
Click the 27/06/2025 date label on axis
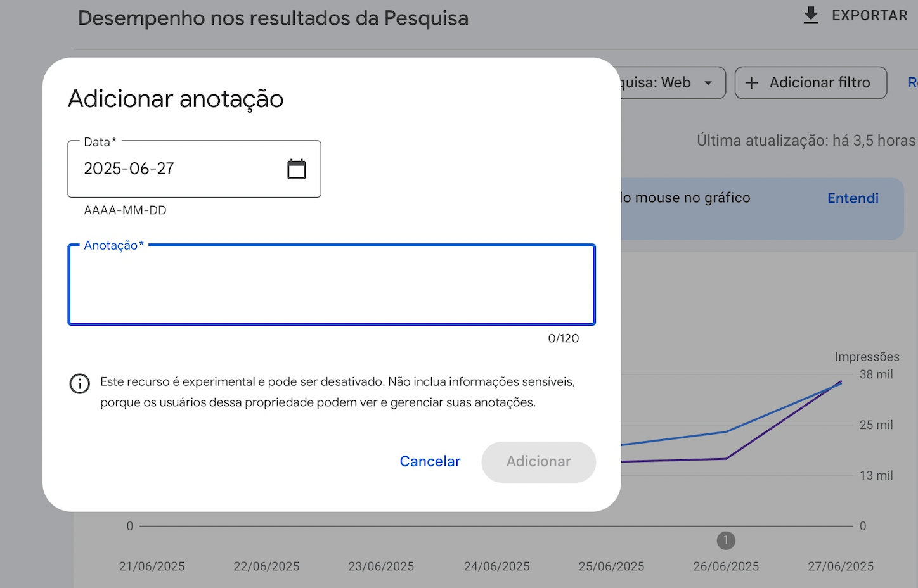(x=840, y=566)
